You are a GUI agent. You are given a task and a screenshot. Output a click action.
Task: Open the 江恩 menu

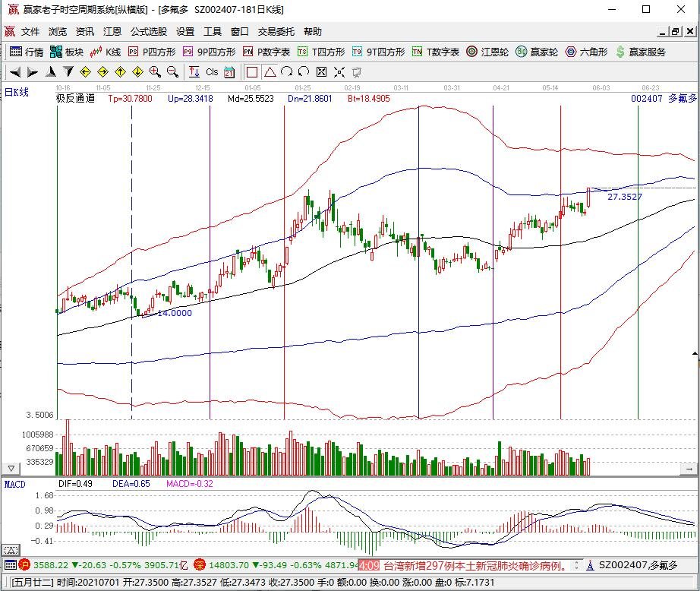coord(112,32)
